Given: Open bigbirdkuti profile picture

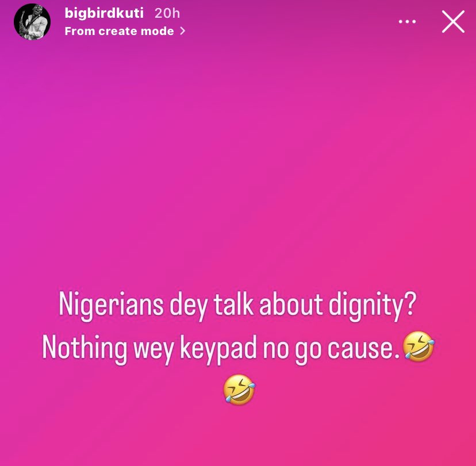Looking at the screenshot, I should [x=32, y=22].
